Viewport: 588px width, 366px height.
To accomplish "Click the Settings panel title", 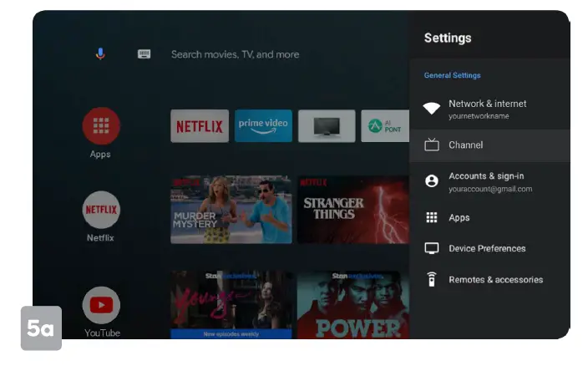I will [448, 38].
